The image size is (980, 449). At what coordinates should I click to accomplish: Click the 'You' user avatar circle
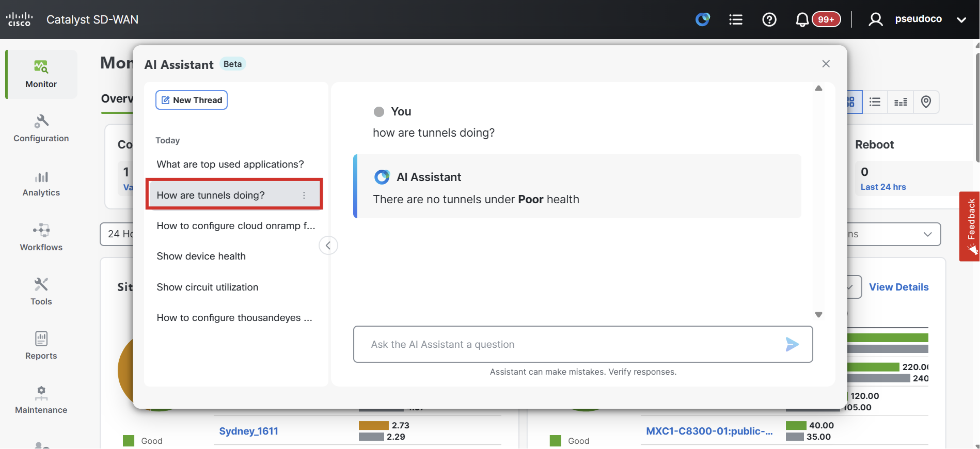click(379, 112)
